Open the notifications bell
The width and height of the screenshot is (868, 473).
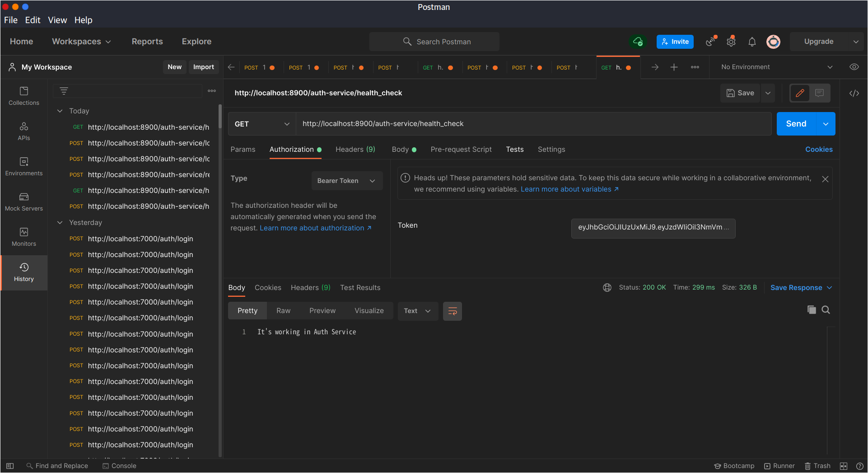click(752, 42)
